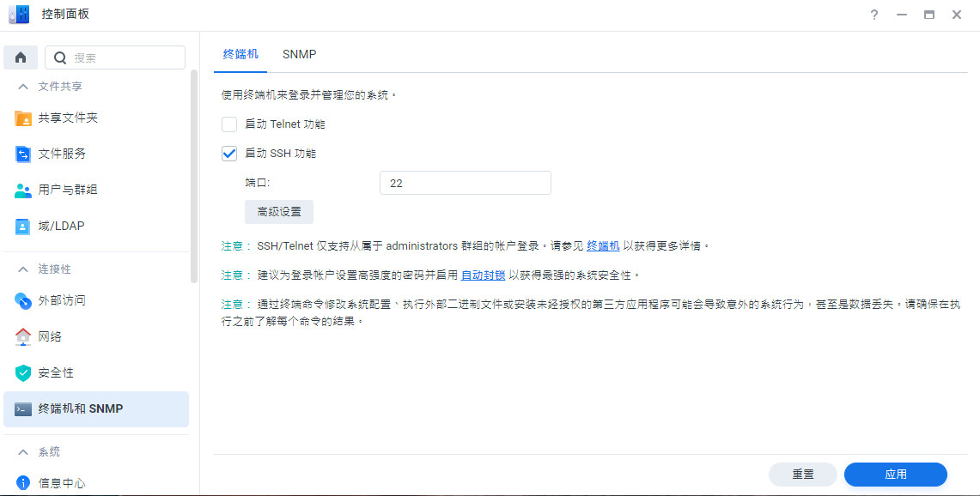Switch to the SNMP tab

[299, 54]
